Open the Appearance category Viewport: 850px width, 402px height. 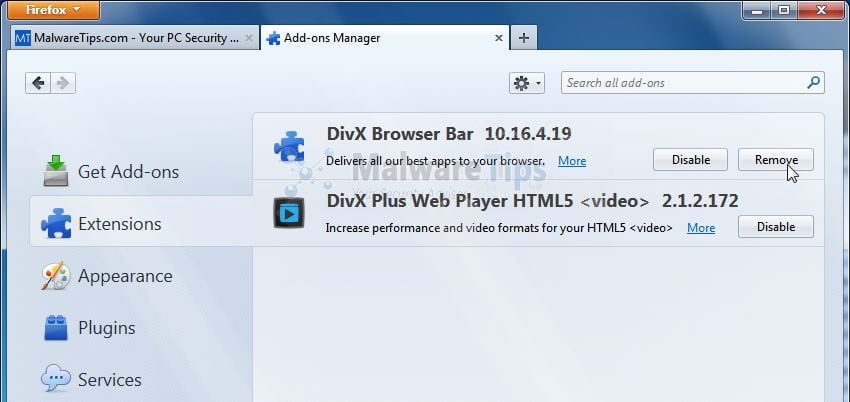tap(141, 276)
